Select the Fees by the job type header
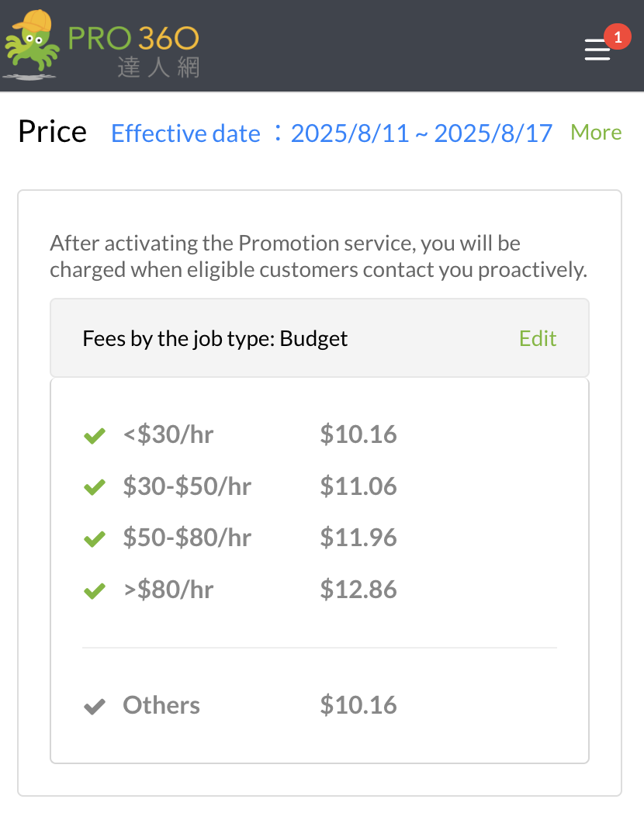The image size is (644, 813). [x=215, y=339]
